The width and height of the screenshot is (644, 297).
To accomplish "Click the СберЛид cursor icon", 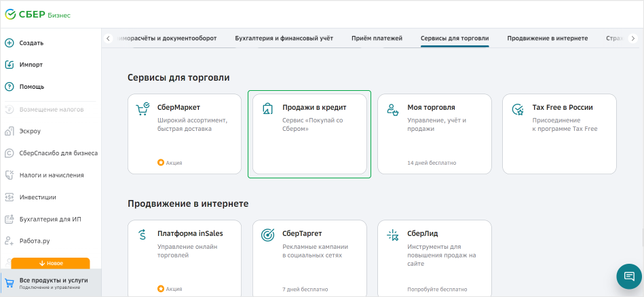I will [x=393, y=235].
